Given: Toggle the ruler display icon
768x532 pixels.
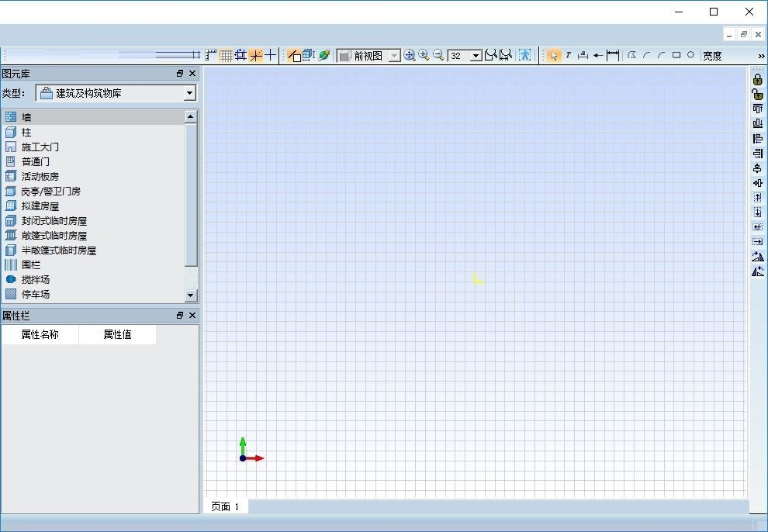Looking at the screenshot, I should click(210, 55).
